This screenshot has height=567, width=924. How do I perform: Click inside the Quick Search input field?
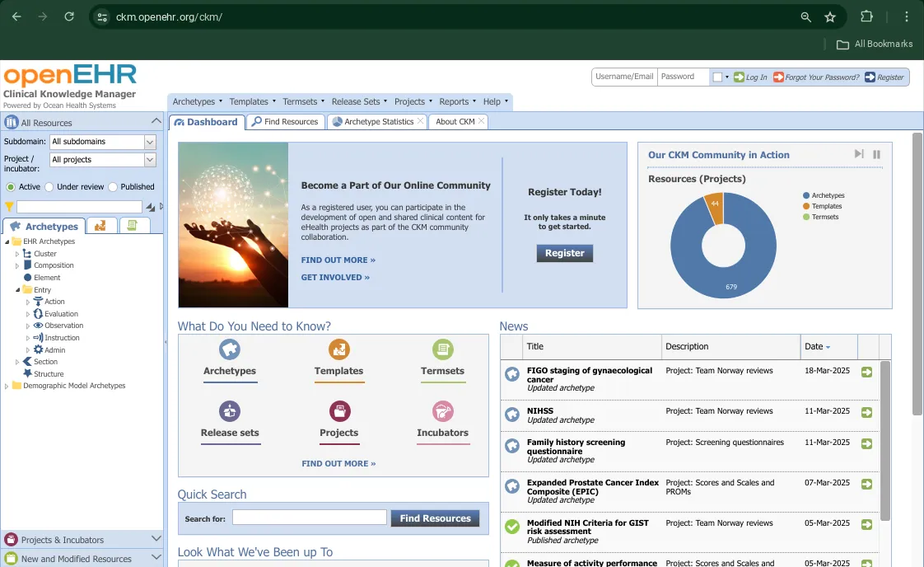coord(308,518)
